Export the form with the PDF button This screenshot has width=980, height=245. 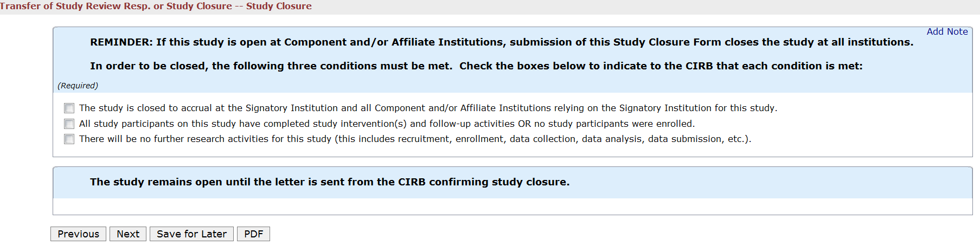click(253, 234)
